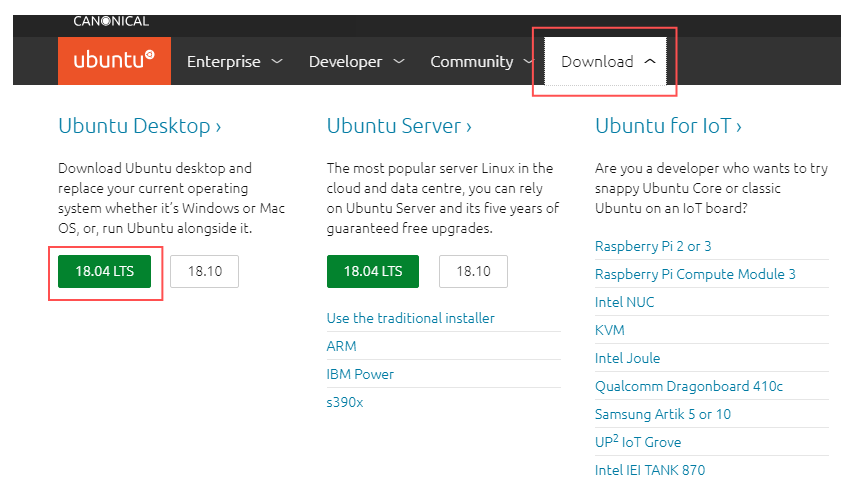
Task: Click Use the traditional installer link
Action: (411, 318)
